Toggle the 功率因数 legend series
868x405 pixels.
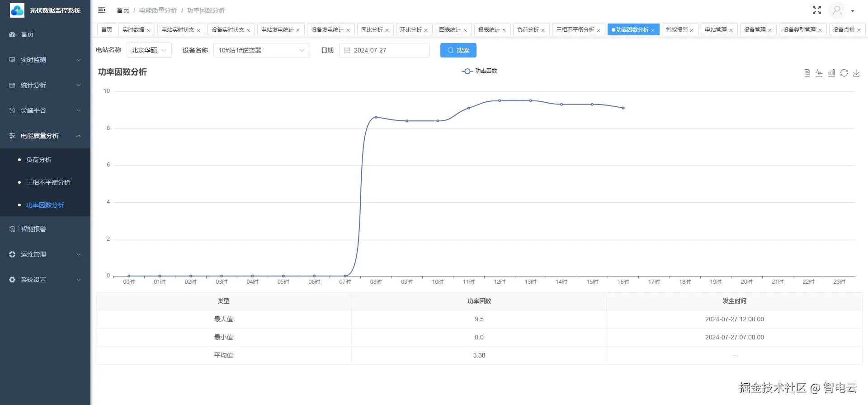[479, 71]
